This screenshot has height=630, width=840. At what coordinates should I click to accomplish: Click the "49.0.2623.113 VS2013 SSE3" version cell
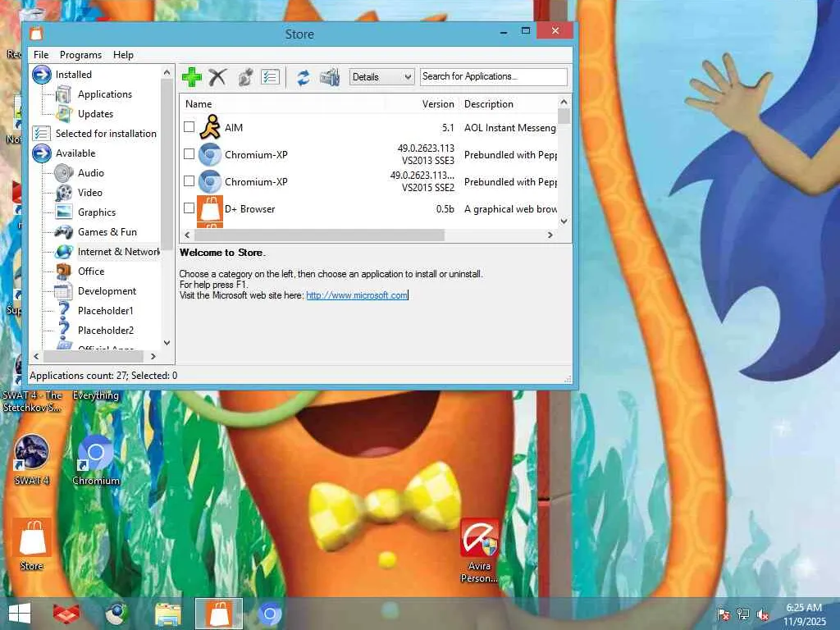(426, 154)
